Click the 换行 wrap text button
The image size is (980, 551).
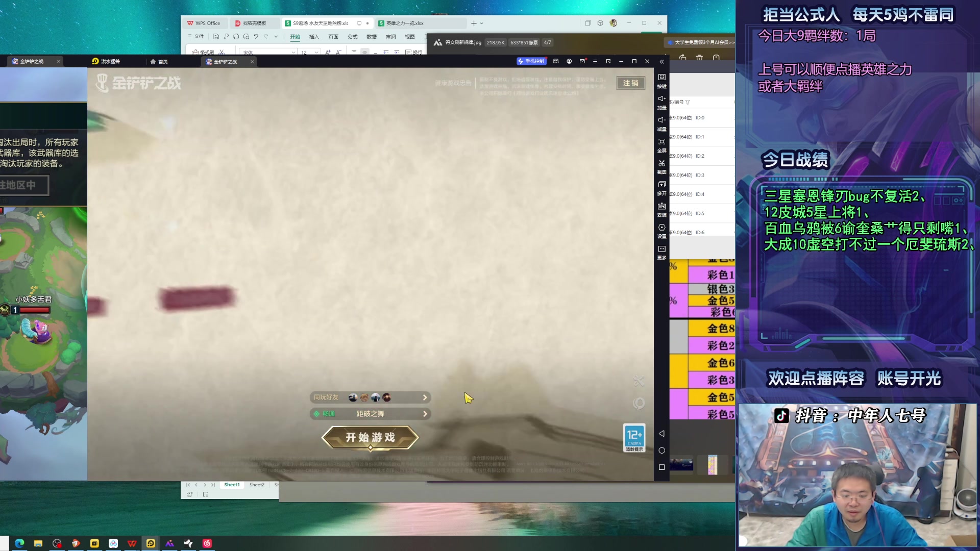click(413, 52)
